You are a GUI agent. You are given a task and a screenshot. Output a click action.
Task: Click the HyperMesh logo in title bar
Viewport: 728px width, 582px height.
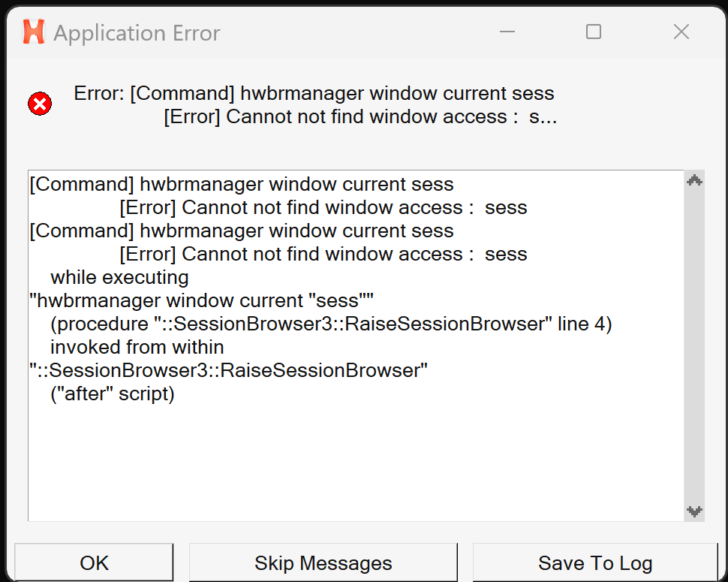click(34, 32)
